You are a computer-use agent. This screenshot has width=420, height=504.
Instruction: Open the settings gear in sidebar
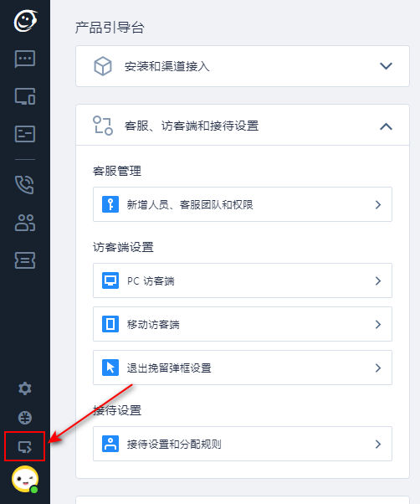[25, 388]
